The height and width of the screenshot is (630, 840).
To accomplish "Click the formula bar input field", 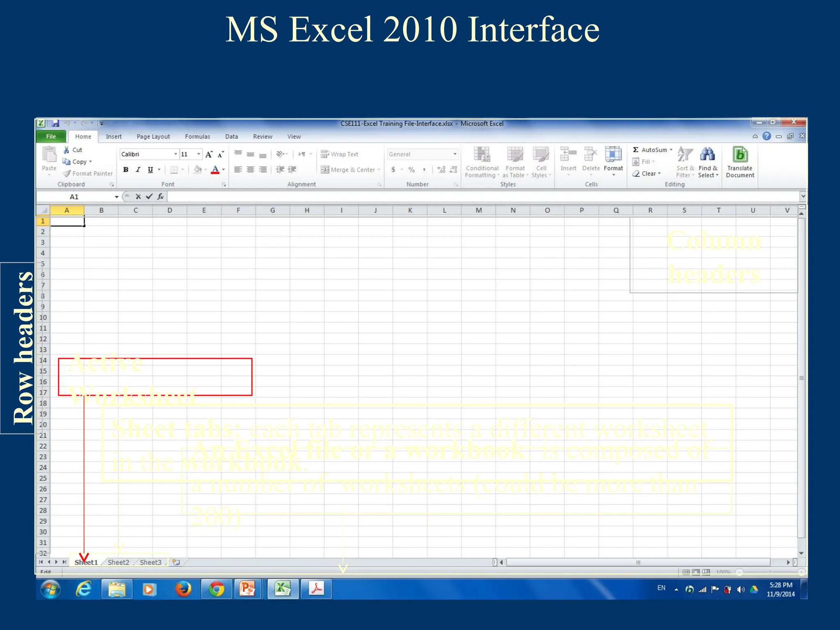I will 483,196.
